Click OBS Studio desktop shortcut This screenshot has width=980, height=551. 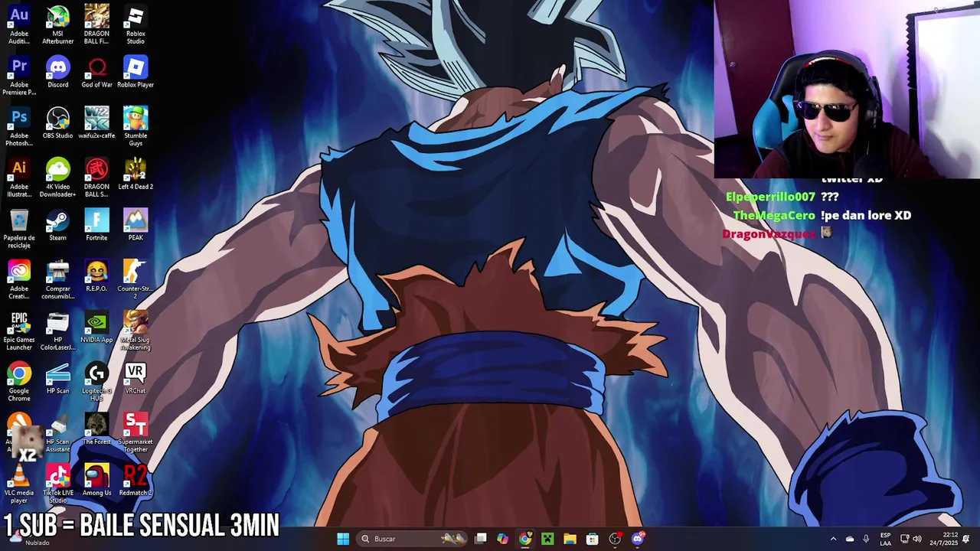click(57, 124)
